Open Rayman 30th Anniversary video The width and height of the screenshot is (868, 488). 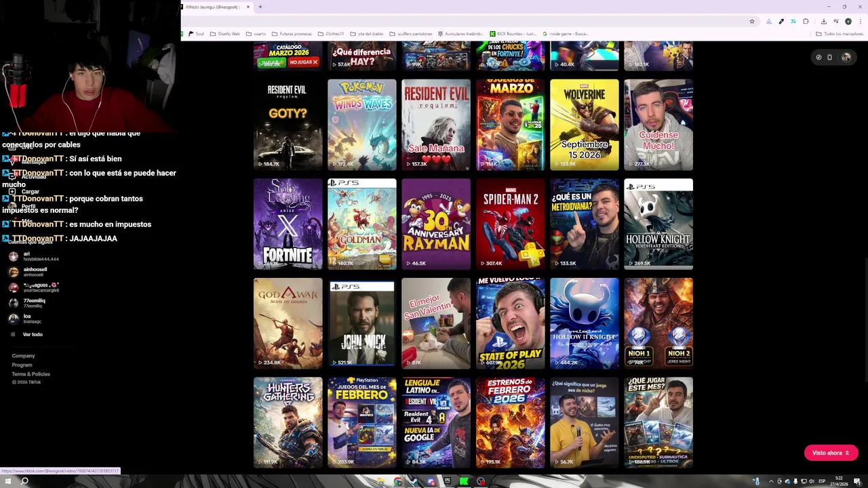tap(436, 224)
